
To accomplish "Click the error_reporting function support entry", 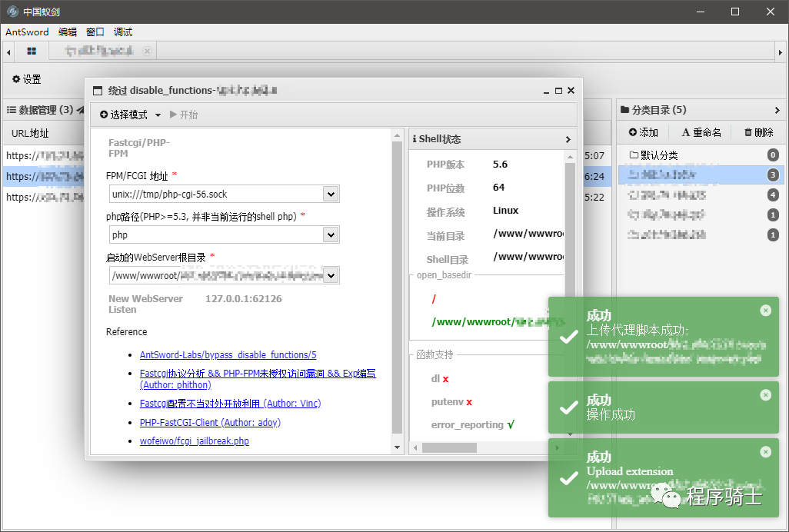I will (x=472, y=425).
